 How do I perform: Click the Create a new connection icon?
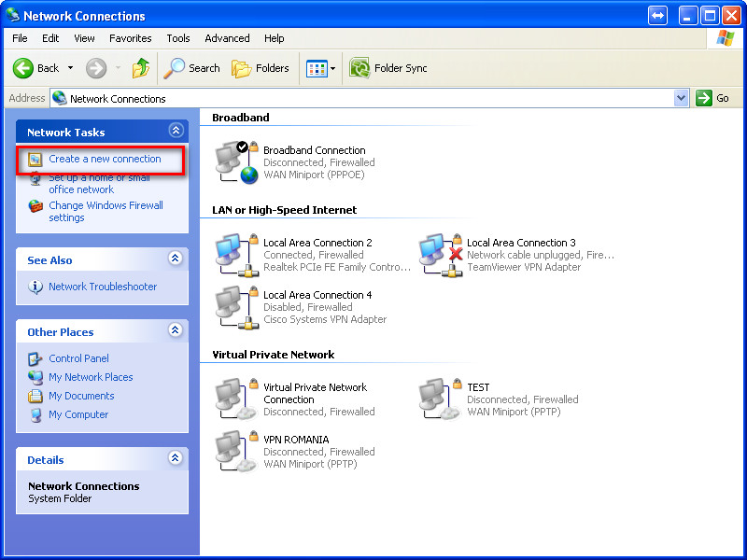pyautogui.click(x=35, y=160)
